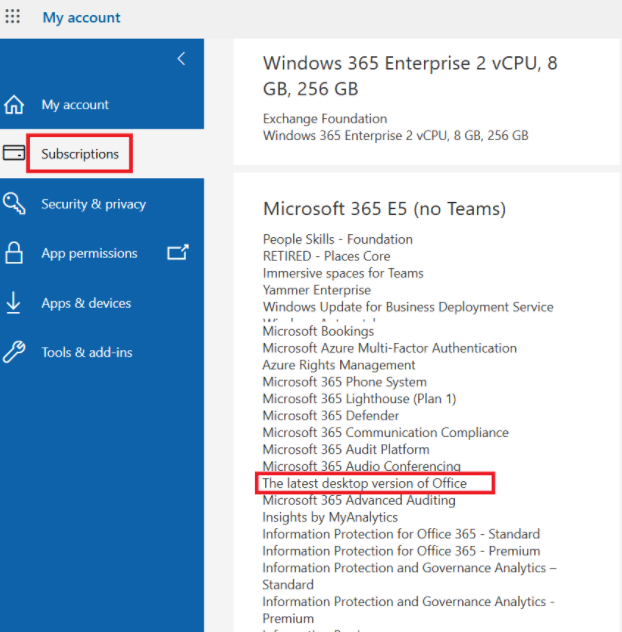
Task: Click Insights by MyAnalytics
Action: tap(330, 517)
